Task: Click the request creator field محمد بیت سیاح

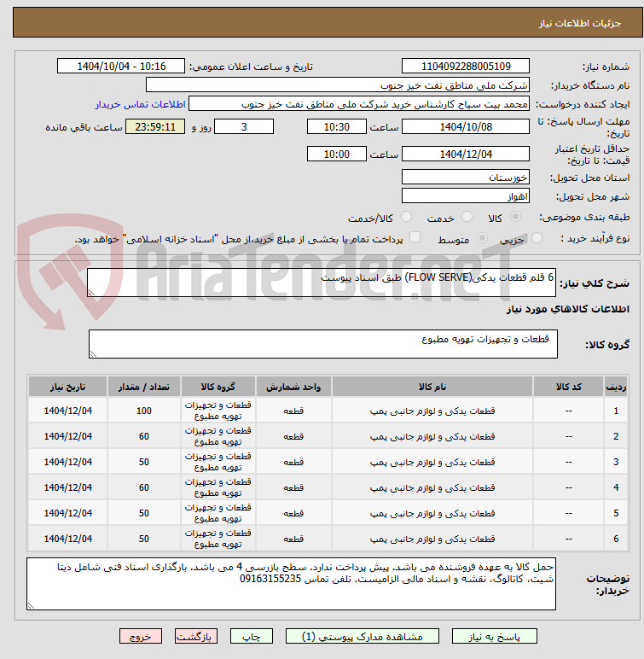Action: click(359, 104)
